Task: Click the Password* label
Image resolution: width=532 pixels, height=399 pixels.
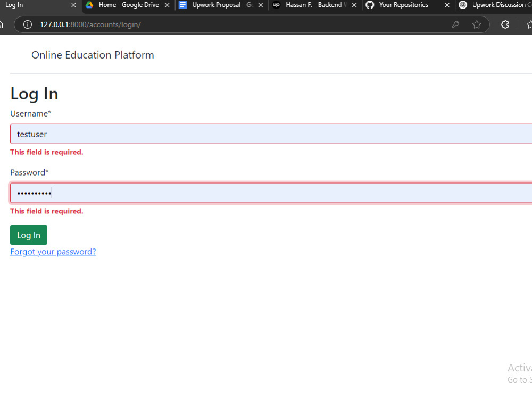Action: 29,172
